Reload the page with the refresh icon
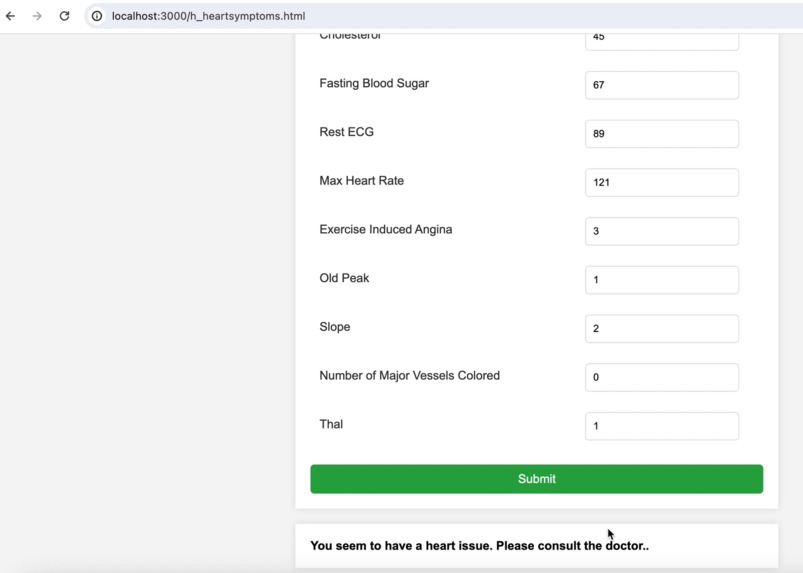The height and width of the screenshot is (573, 803). (x=64, y=16)
